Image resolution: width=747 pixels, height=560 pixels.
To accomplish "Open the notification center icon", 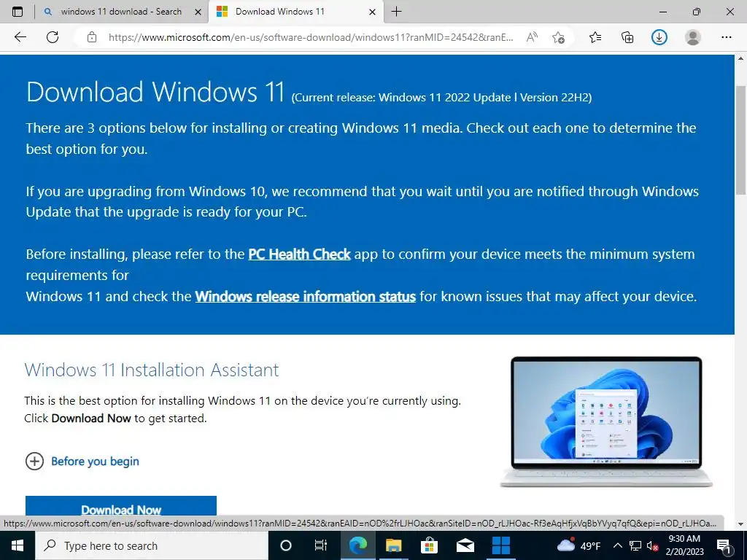I will pyautogui.click(x=724, y=546).
